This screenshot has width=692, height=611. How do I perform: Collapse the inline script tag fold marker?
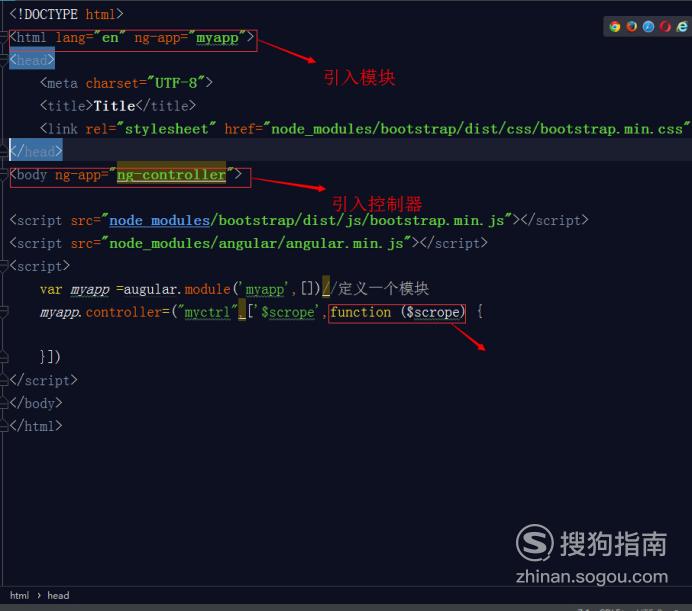4,266
